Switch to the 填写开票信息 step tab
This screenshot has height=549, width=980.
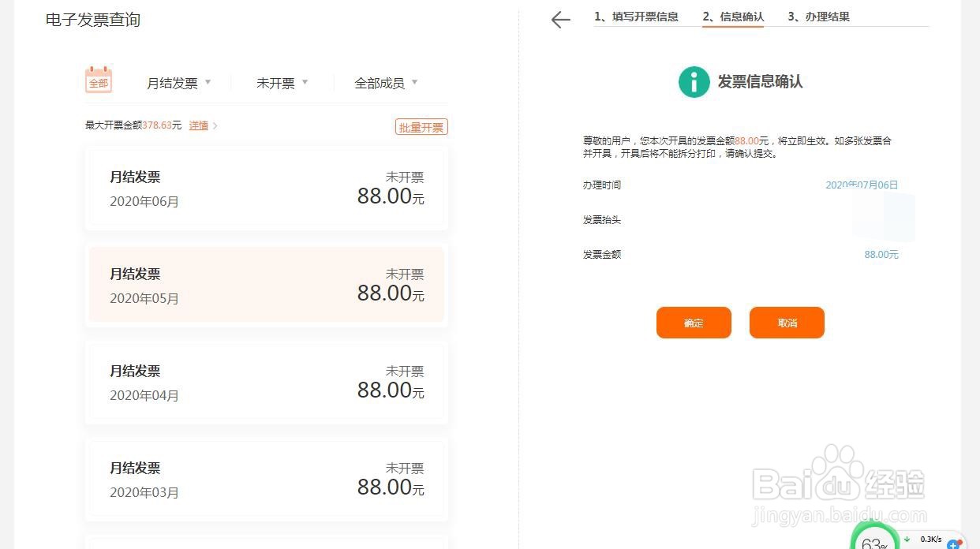point(638,16)
